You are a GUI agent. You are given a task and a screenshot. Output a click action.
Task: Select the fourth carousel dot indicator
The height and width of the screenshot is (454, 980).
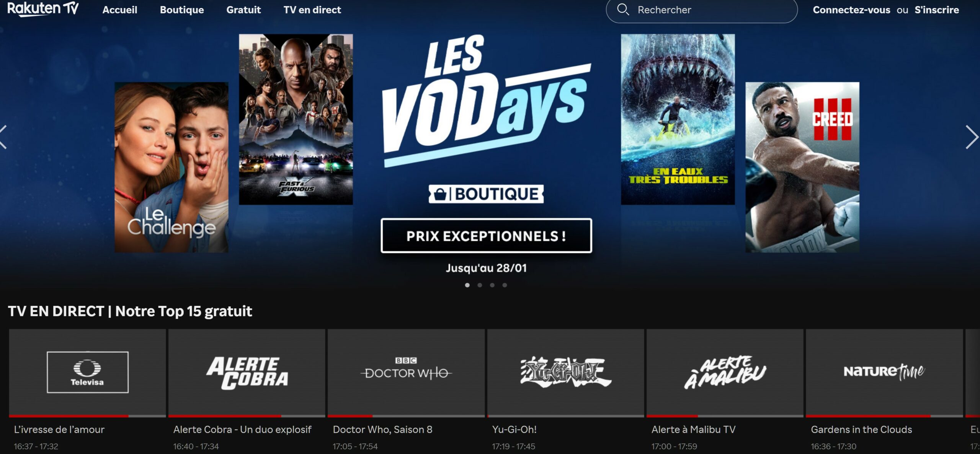505,285
